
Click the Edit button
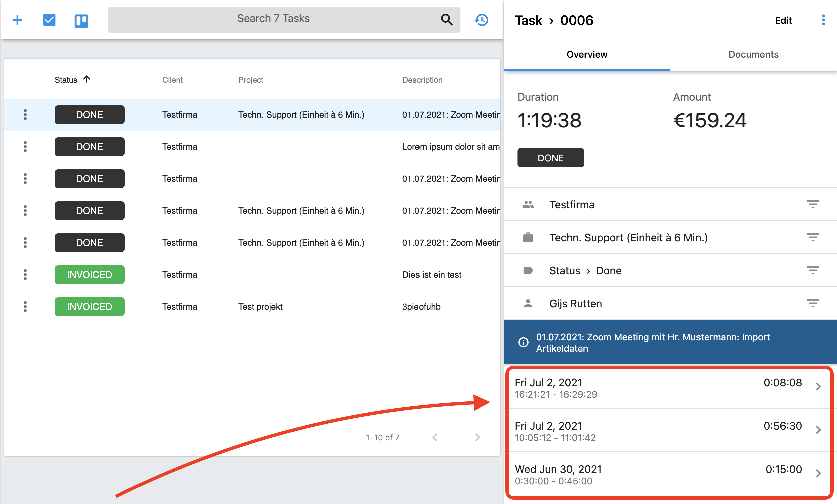coord(783,20)
